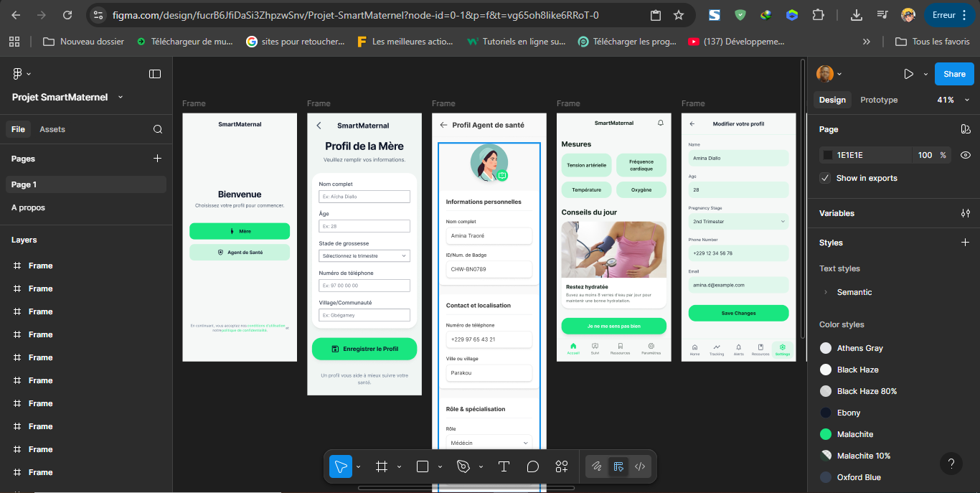980x493 pixels.
Task: Expand the shape tool options arrow
Action: click(x=440, y=466)
